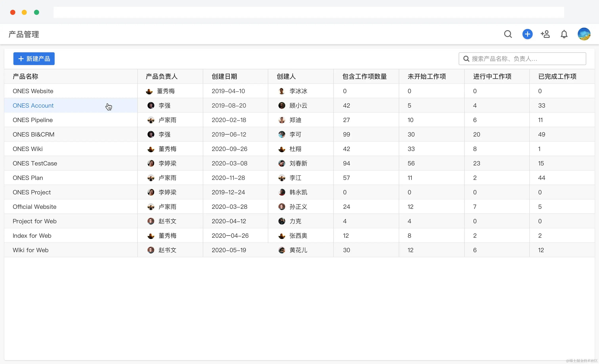Image resolution: width=599 pixels, height=364 pixels.
Task: Click the 创建日期 column header
Action: click(224, 77)
